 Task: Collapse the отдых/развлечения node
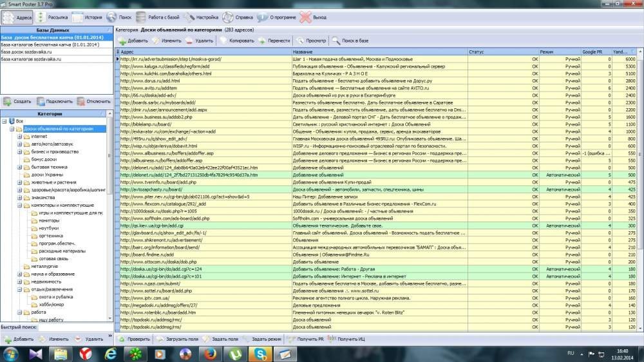[19, 289]
